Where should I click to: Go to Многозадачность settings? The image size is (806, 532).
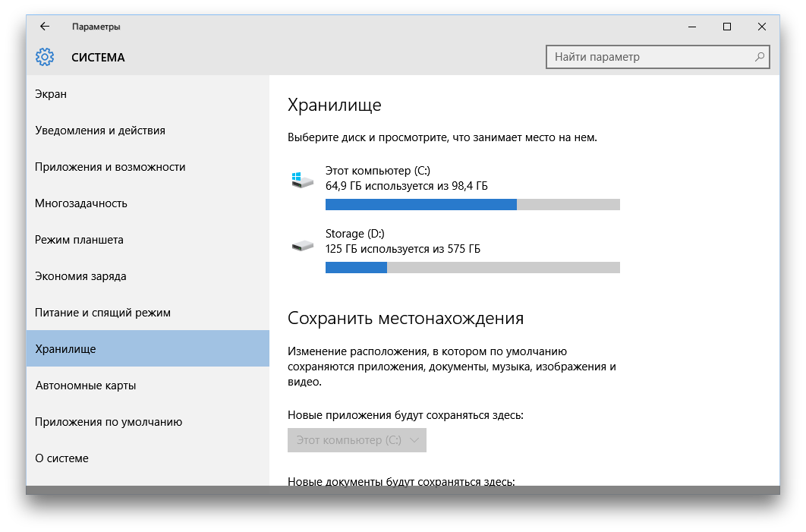pyautogui.click(x=81, y=203)
